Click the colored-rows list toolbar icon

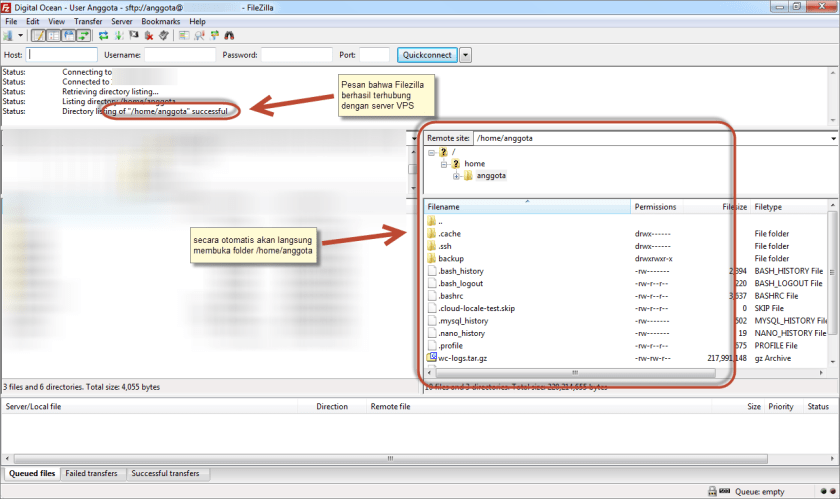click(184, 35)
